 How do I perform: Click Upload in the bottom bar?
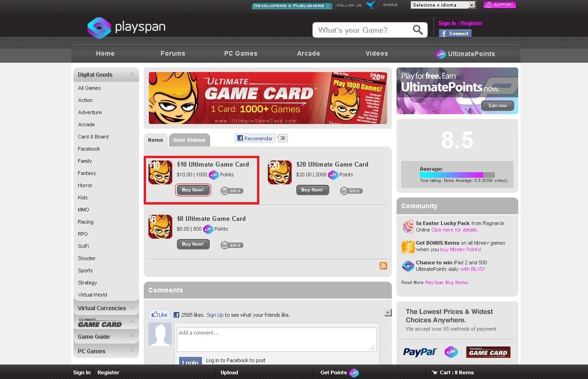click(x=229, y=373)
